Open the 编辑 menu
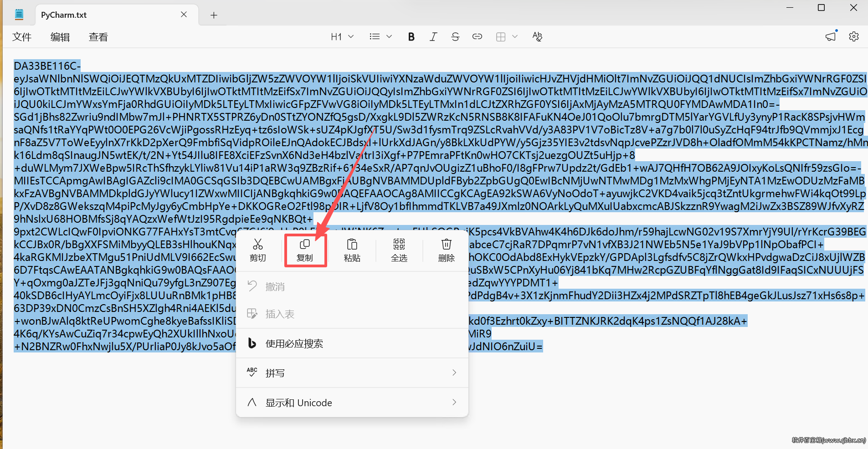 coord(60,37)
